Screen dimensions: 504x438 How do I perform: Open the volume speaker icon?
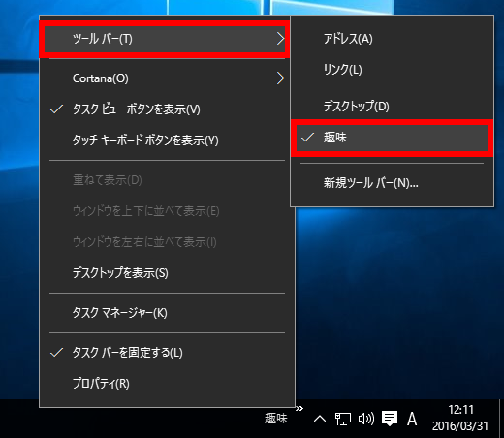click(x=366, y=419)
